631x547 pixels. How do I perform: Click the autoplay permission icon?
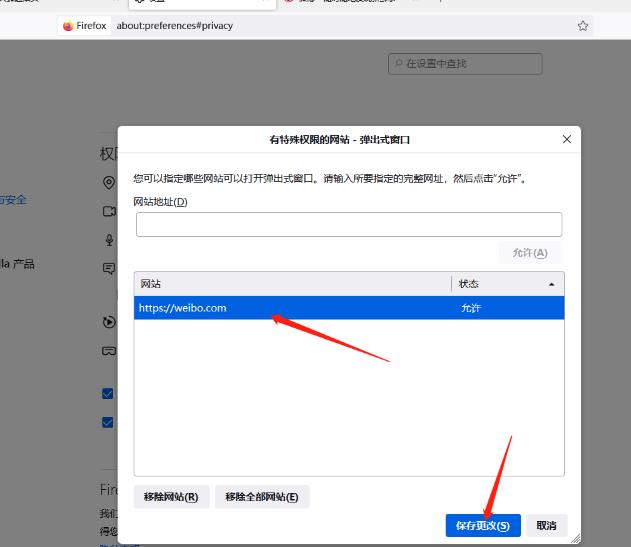(109, 322)
